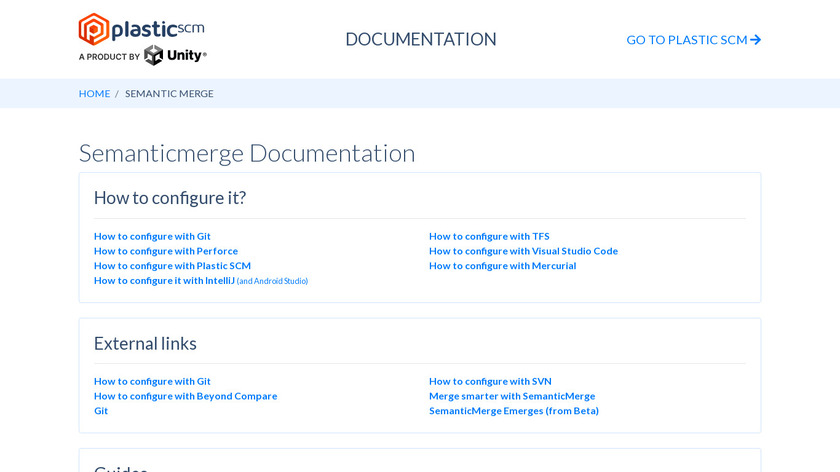This screenshot has width=840, height=472.
Task: Open the Documentation header title
Action: [420, 39]
